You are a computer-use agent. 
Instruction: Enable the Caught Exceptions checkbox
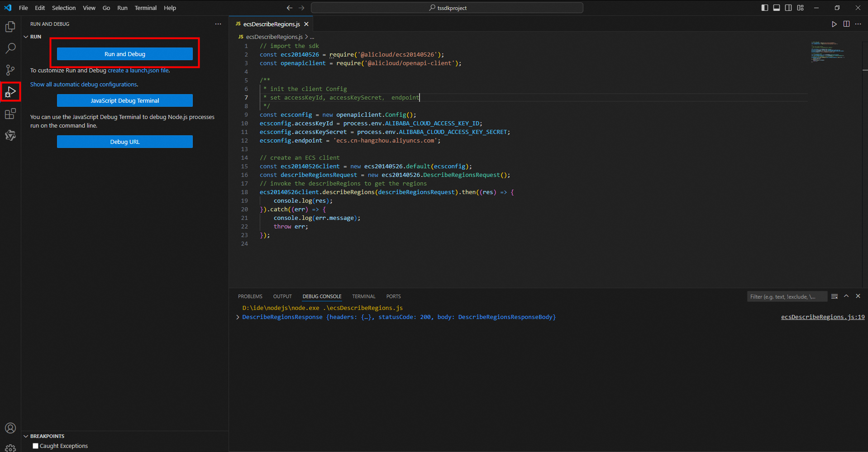(35, 446)
